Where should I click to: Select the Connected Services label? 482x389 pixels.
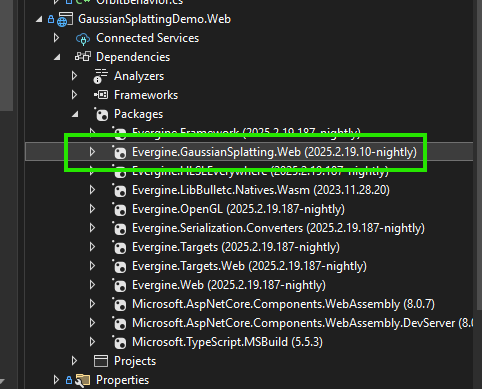(x=147, y=38)
